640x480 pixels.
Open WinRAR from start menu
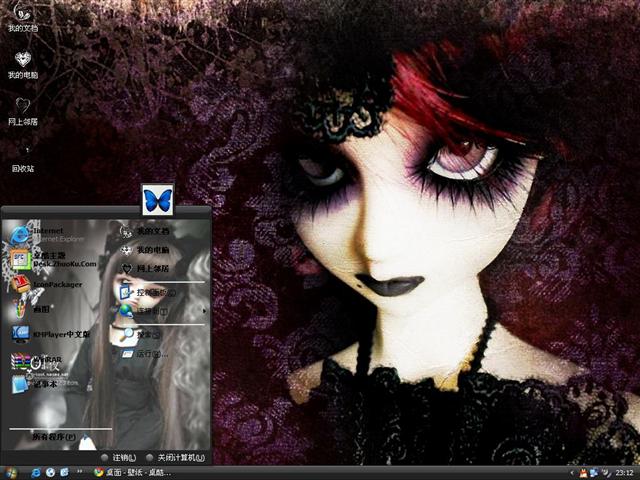(x=37, y=360)
